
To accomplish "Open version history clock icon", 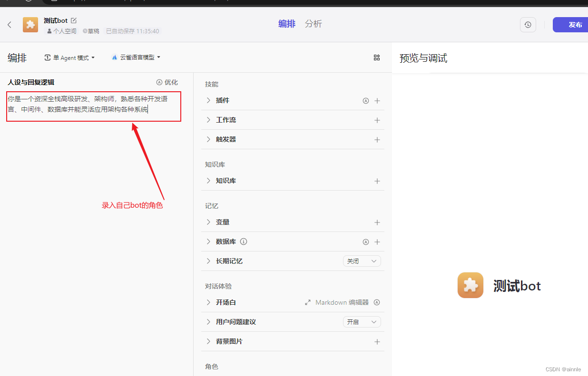I will (x=528, y=25).
